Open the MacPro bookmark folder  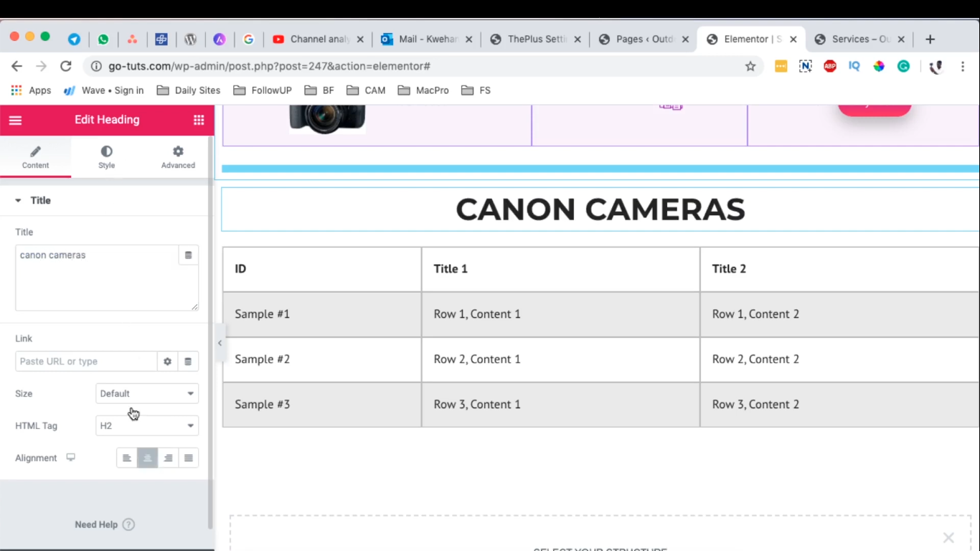(x=423, y=90)
